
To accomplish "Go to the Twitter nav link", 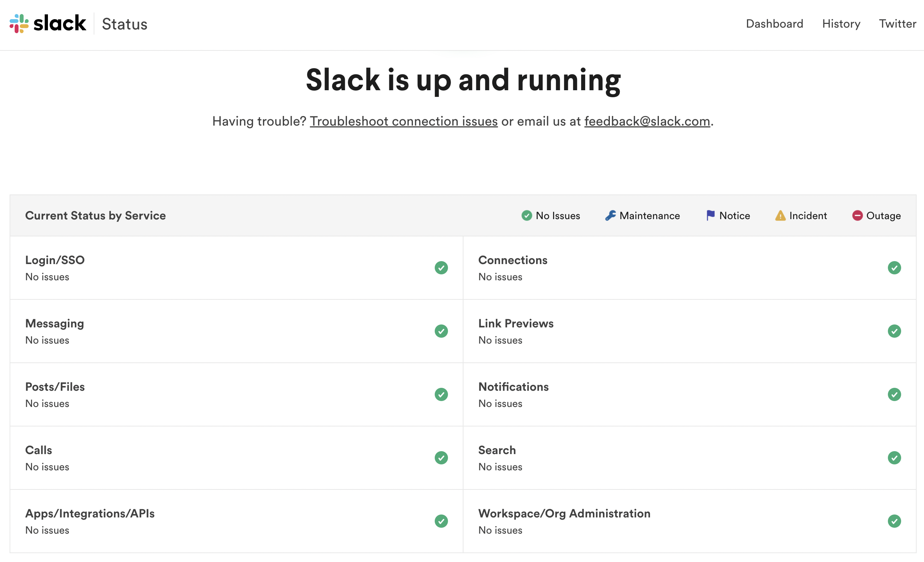I will [897, 24].
